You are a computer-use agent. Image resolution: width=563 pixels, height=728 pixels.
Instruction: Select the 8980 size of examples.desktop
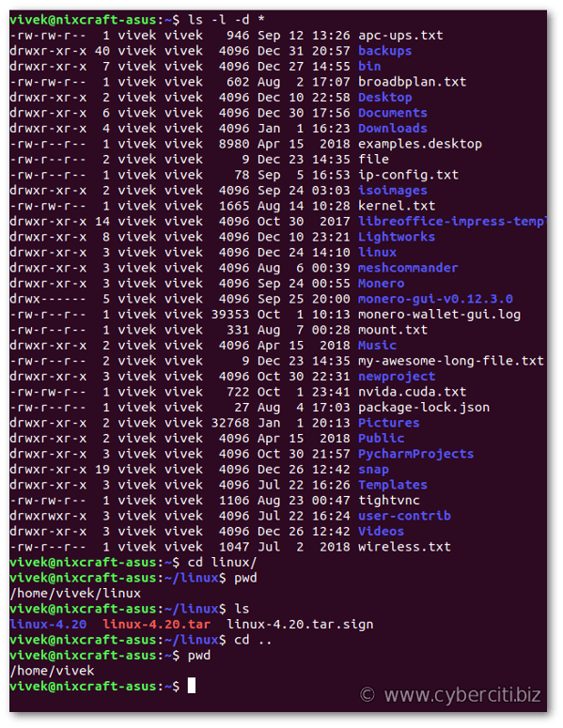234,144
